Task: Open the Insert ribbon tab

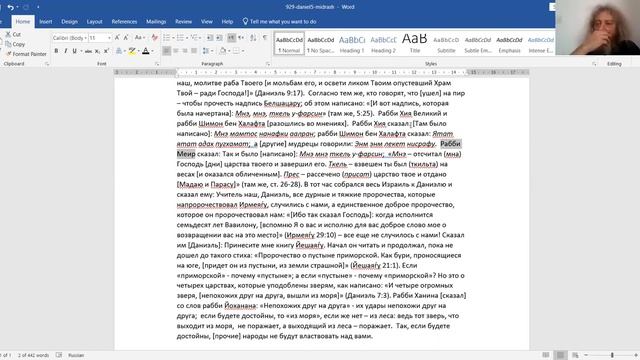Action: [x=46, y=21]
